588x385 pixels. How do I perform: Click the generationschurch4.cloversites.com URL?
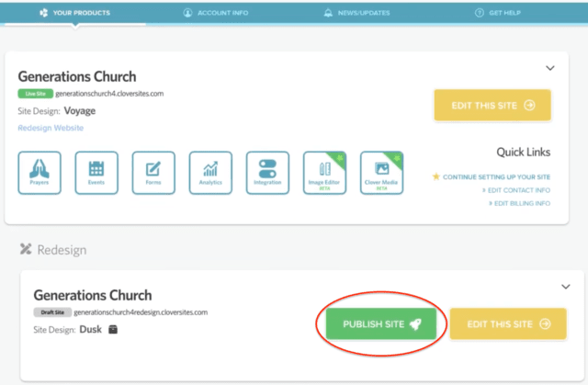point(109,94)
